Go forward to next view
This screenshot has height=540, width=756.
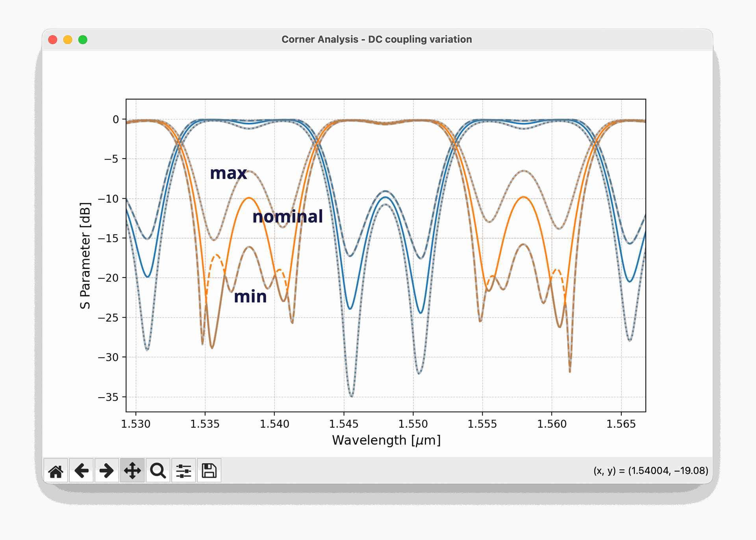tap(107, 470)
